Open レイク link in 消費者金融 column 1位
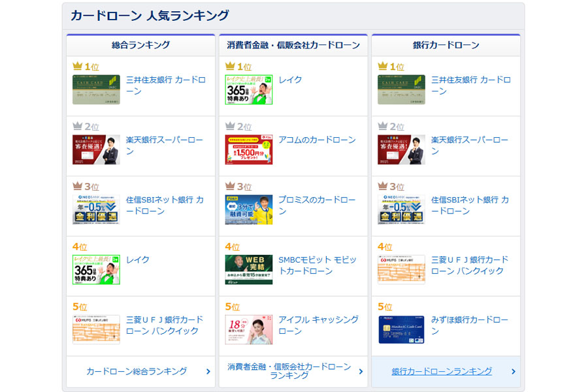Image resolution: width=588 pixels, height=392 pixels. tap(290, 80)
